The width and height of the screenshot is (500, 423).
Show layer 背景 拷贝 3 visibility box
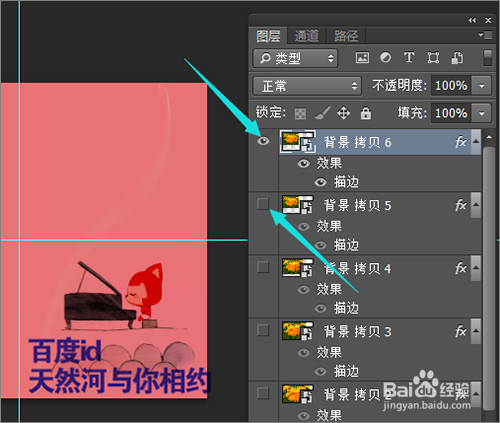[x=263, y=330]
